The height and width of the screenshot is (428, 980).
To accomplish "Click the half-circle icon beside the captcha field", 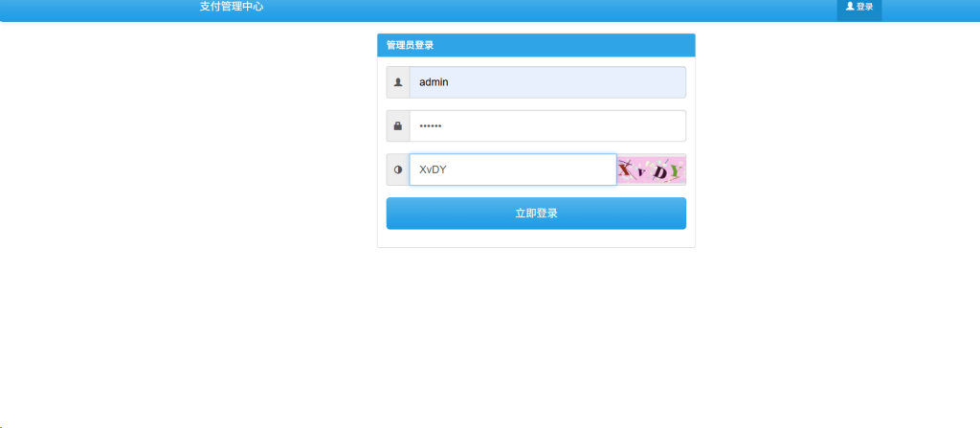I will tap(398, 170).
